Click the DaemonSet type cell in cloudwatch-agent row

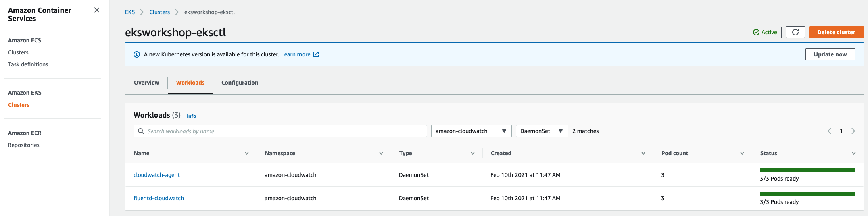pyautogui.click(x=414, y=175)
